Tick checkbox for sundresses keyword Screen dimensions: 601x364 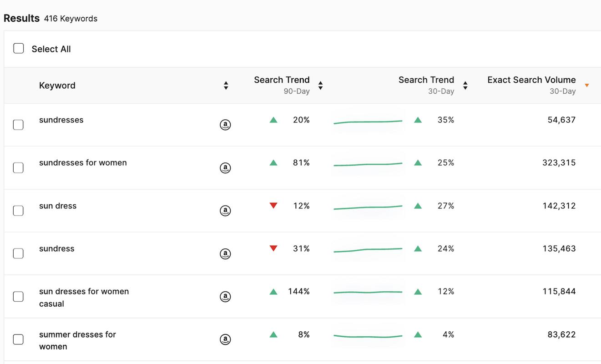18,125
